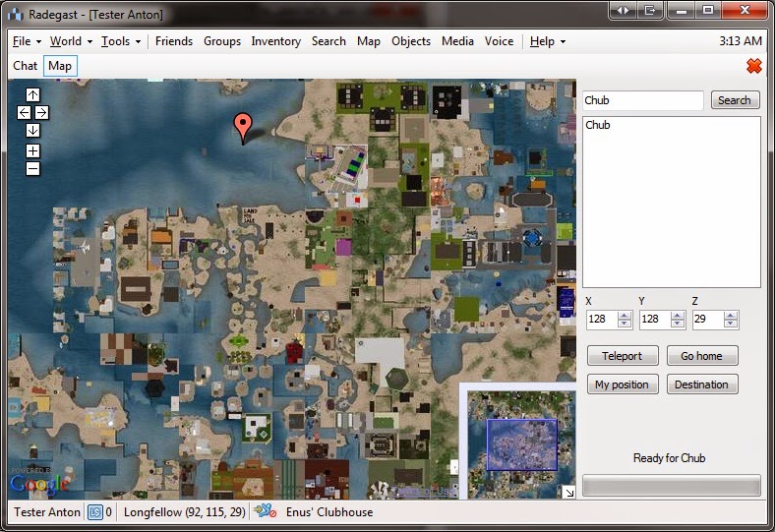Open the Media toolbar item
This screenshot has width=775, height=532.
457,41
